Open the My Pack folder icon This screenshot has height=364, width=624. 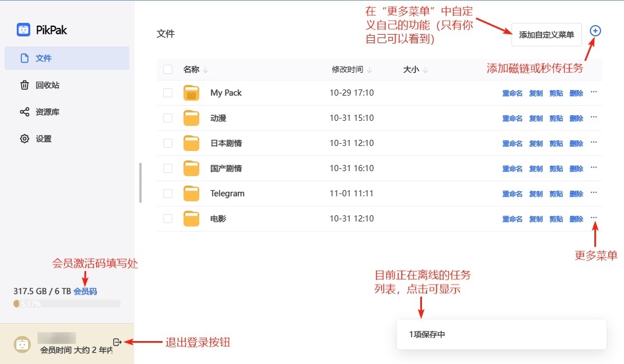(191, 93)
